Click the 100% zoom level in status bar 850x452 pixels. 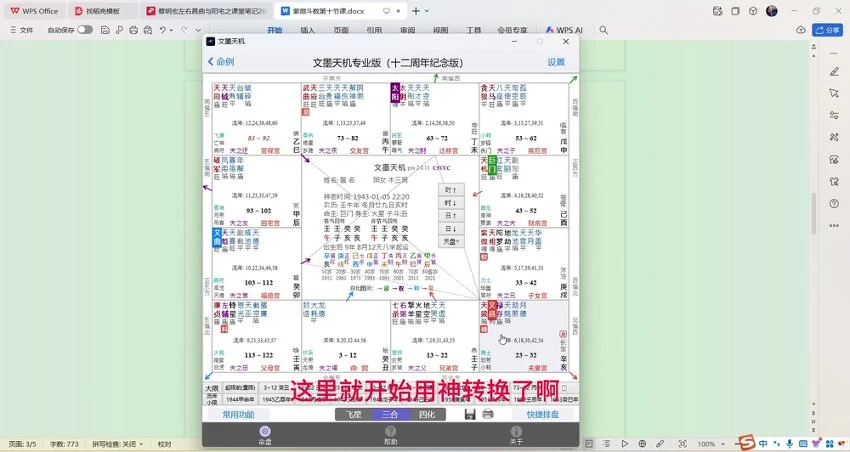click(x=706, y=444)
